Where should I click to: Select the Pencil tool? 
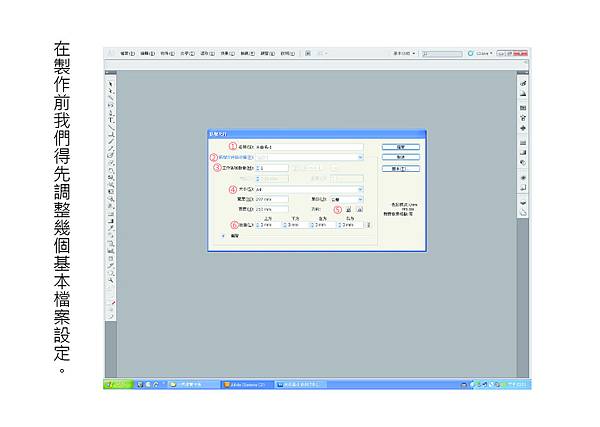pyautogui.click(x=111, y=149)
